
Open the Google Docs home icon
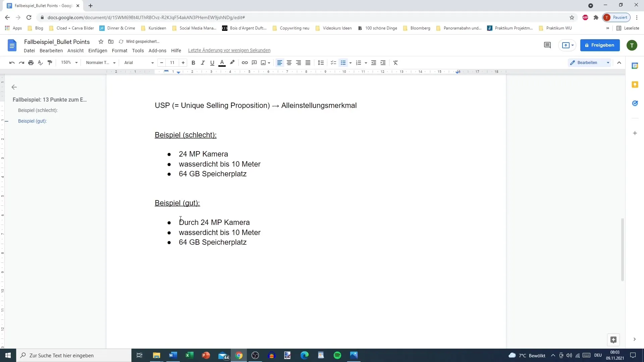pos(12,45)
